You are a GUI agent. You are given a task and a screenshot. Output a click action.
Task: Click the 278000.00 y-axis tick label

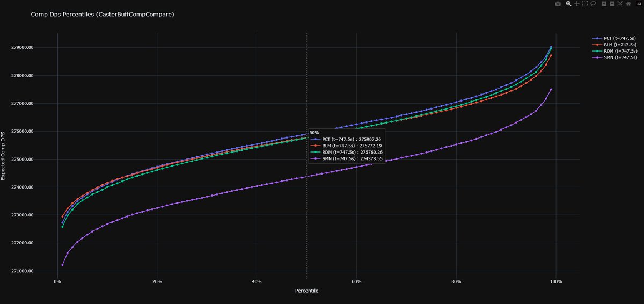pos(23,75)
